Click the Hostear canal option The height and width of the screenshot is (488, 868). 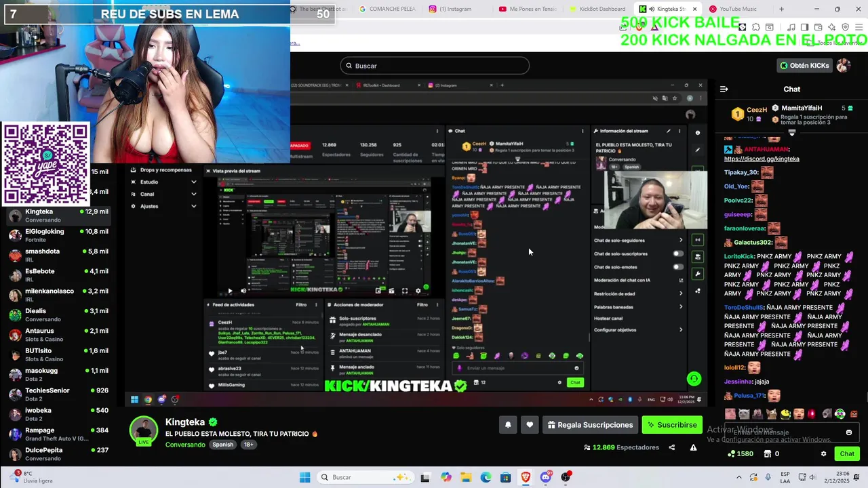[x=608, y=319]
